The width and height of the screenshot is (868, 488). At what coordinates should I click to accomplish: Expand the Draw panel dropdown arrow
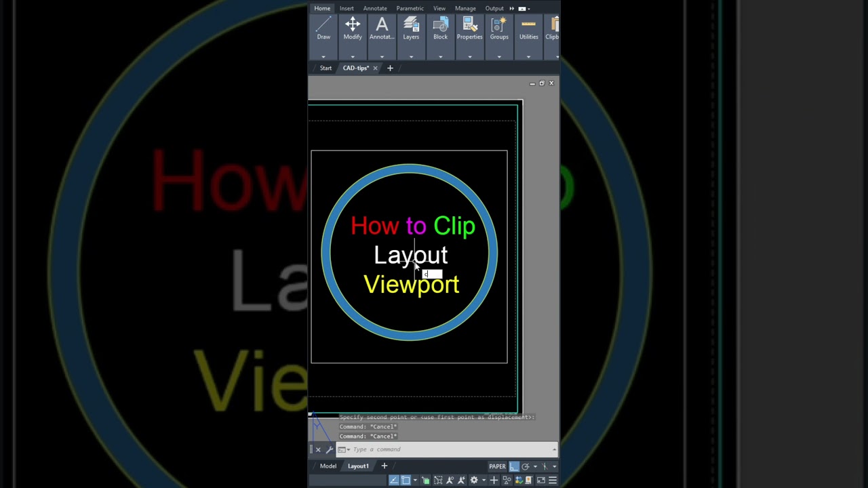click(x=323, y=56)
